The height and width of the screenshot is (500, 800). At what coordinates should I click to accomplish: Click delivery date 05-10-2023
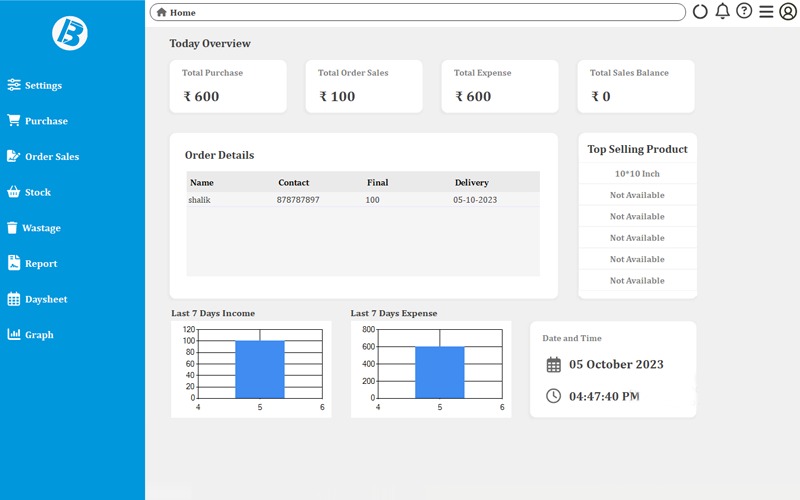point(475,199)
